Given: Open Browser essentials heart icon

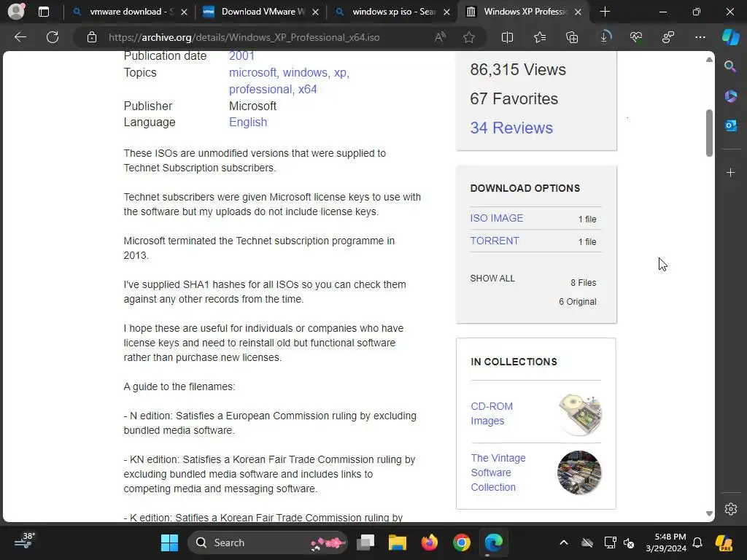Looking at the screenshot, I should point(636,37).
